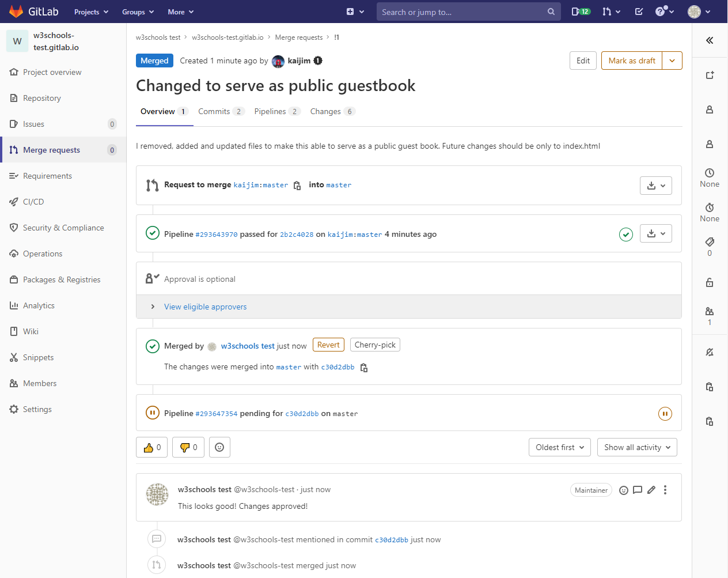Open the Commits tab
The height and width of the screenshot is (578, 728).
215,111
